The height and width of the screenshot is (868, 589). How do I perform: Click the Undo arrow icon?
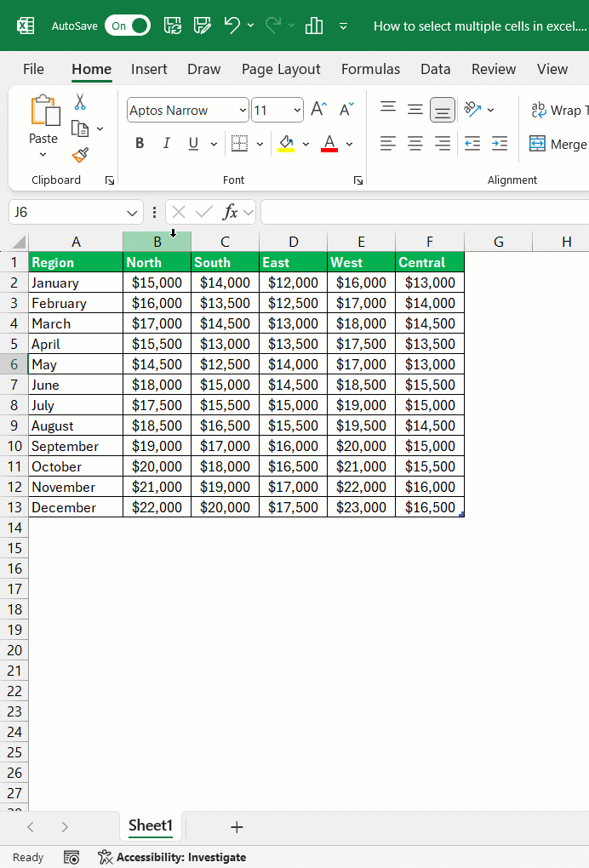[232, 26]
